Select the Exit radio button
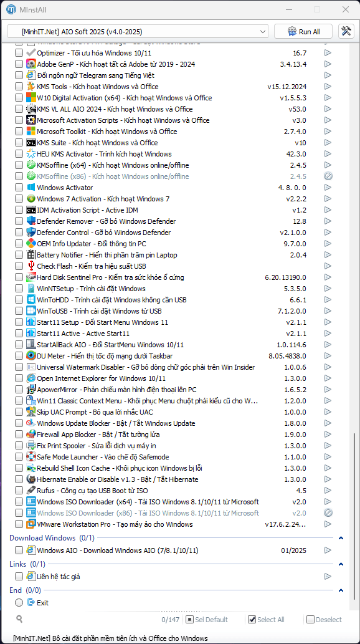 click(19, 603)
